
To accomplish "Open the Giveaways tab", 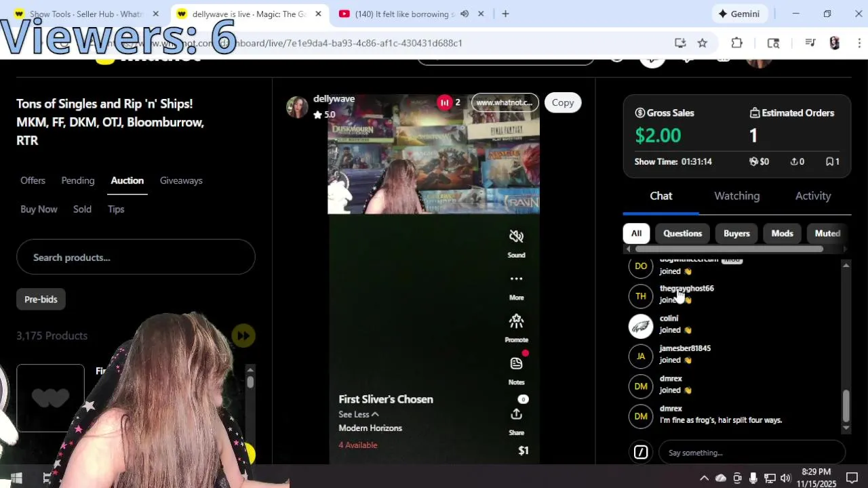I will (181, 180).
